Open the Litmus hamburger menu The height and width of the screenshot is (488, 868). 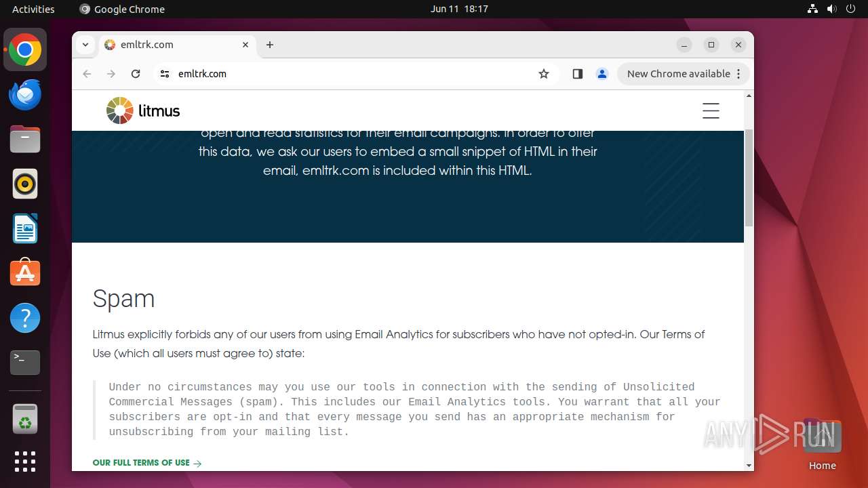pos(711,110)
